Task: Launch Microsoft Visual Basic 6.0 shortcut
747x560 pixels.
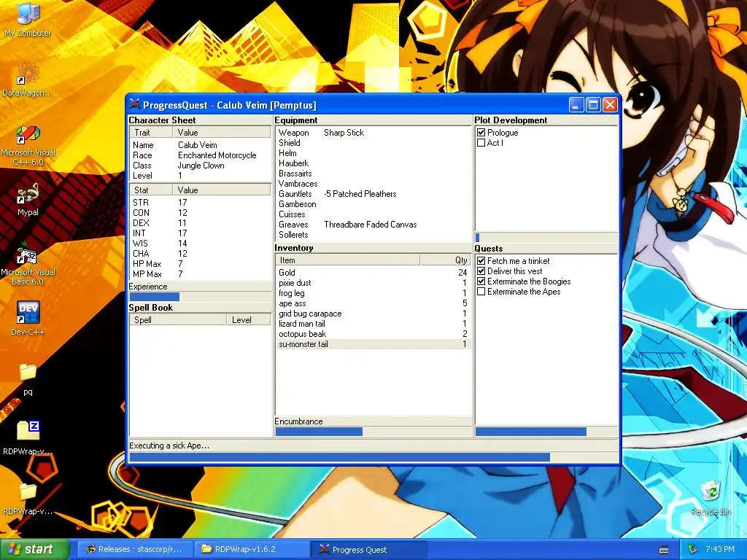Action: click(28, 265)
